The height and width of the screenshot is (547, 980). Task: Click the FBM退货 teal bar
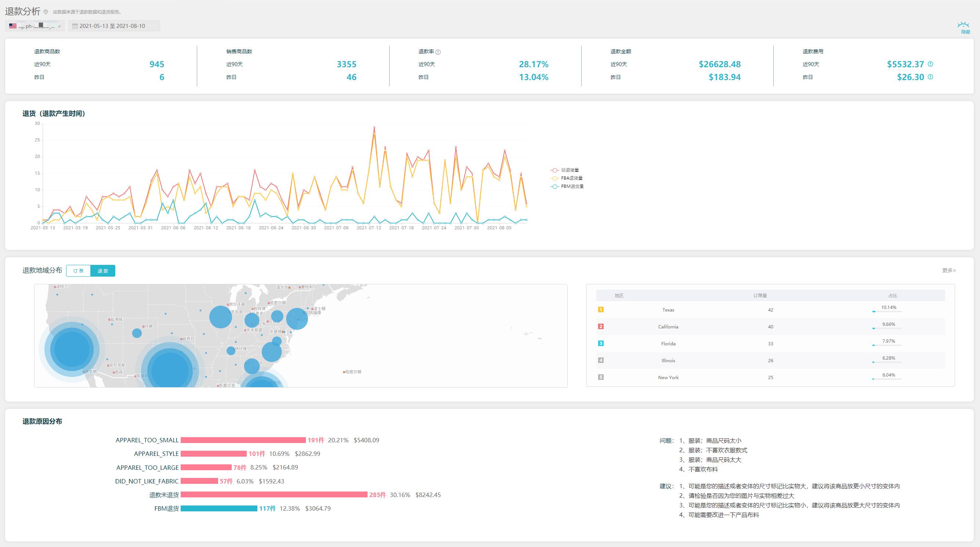(x=219, y=508)
